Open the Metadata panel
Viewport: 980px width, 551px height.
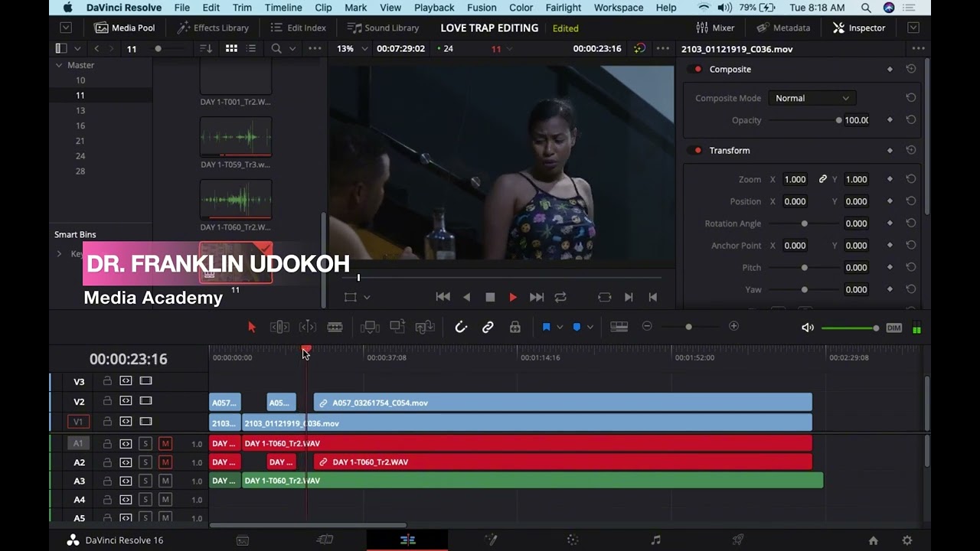(783, 28)
